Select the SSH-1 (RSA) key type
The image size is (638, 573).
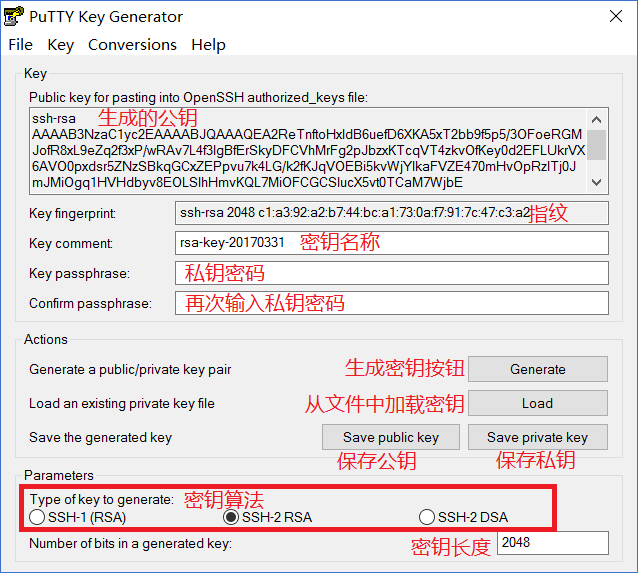coord(38,517)
